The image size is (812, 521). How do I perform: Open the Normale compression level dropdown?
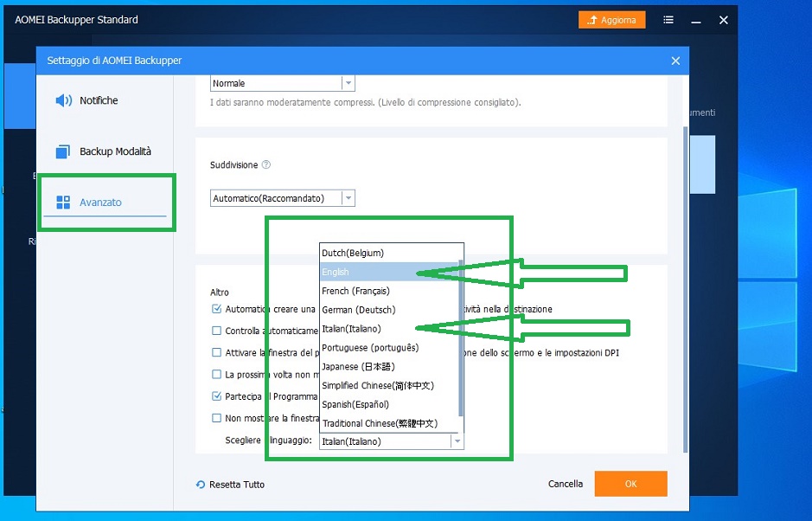pyautogui.click(x=282, y=83)
